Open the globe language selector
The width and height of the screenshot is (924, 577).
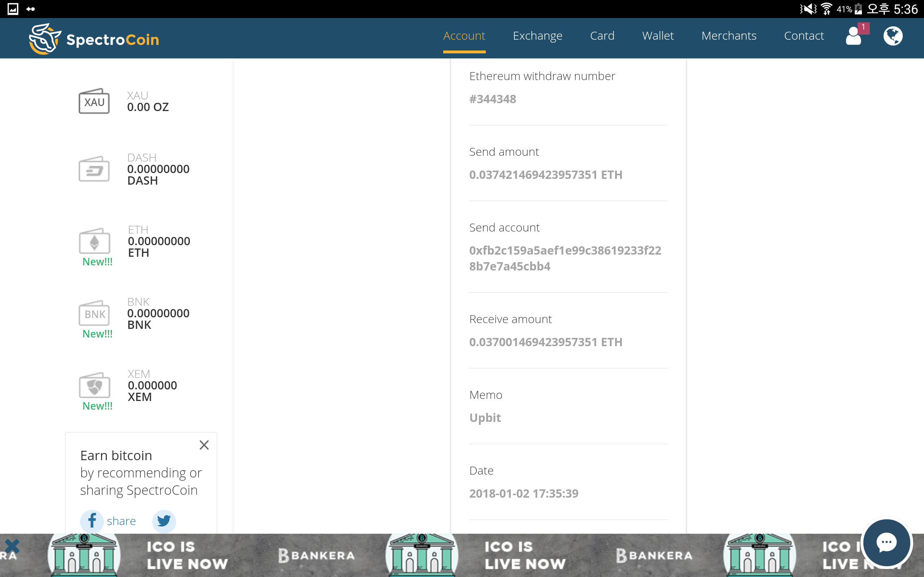click(893, 36)
